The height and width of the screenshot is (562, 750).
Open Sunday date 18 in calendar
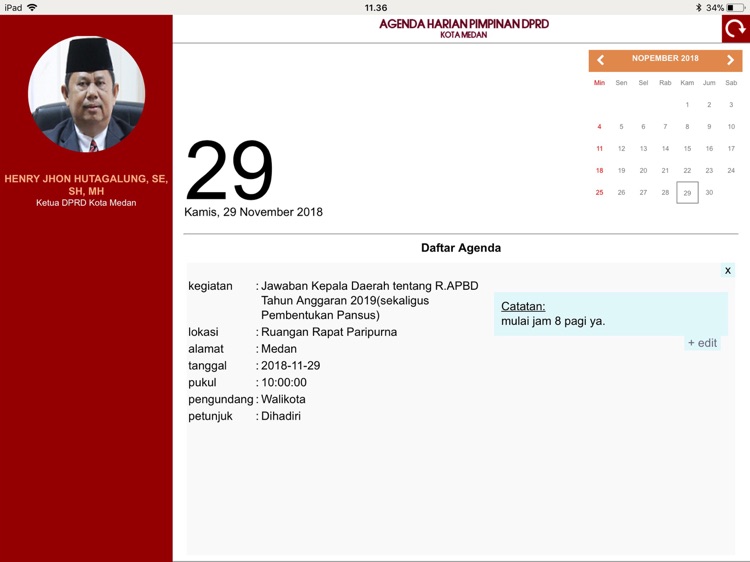pos(599,171)
